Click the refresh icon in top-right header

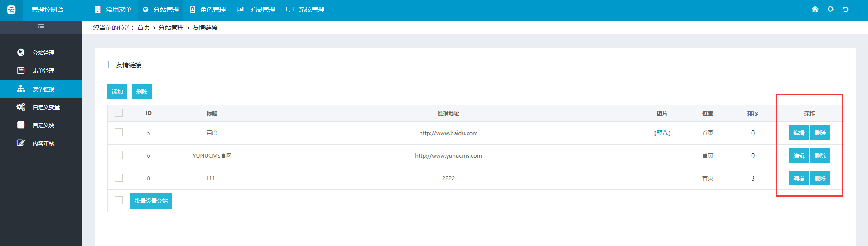tap(830, 9)
